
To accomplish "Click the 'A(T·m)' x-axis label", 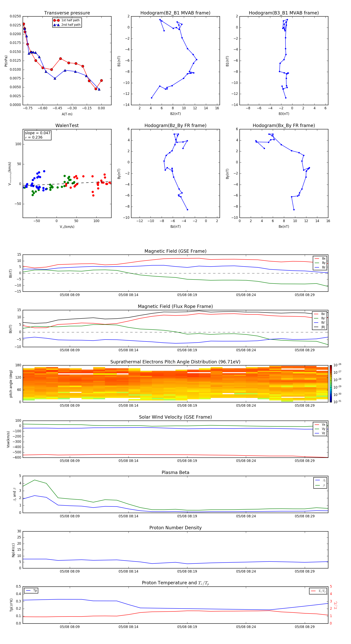I will [x=67, y=114].
